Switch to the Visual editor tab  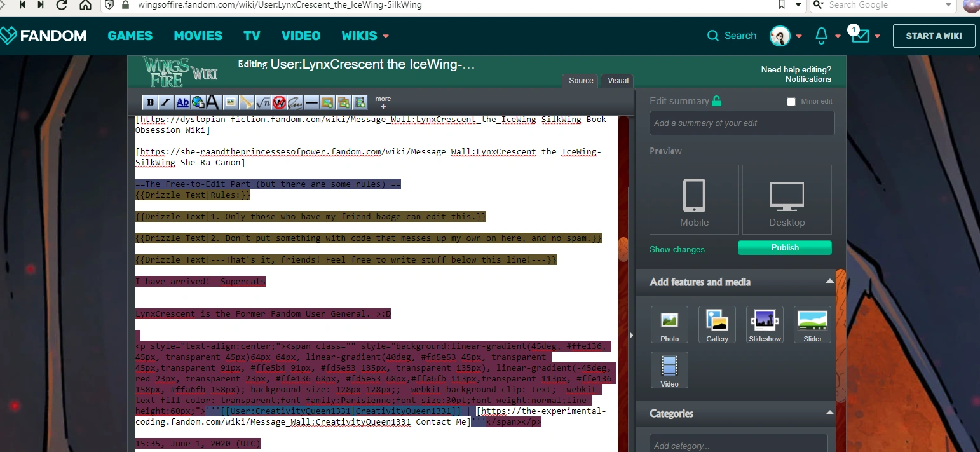coord(618,81)
